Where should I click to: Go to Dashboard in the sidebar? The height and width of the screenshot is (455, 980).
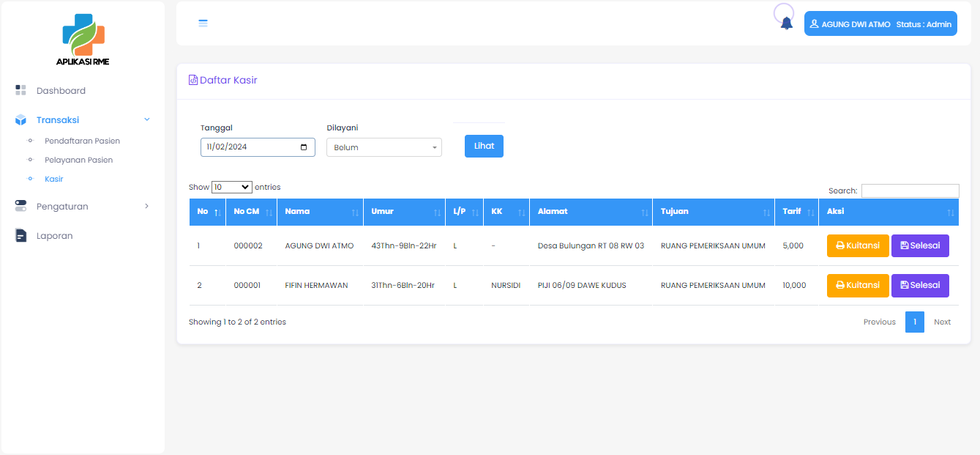tap(61, 91)
